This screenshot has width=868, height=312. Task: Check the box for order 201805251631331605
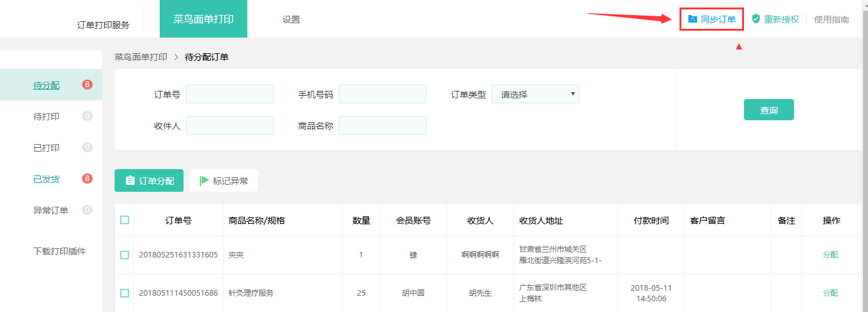125,255
